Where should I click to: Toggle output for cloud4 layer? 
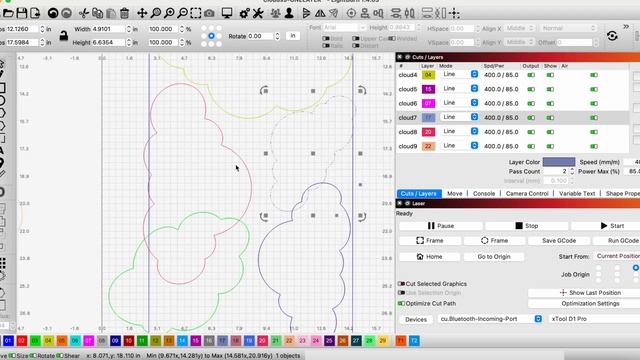tap(531, 75)
